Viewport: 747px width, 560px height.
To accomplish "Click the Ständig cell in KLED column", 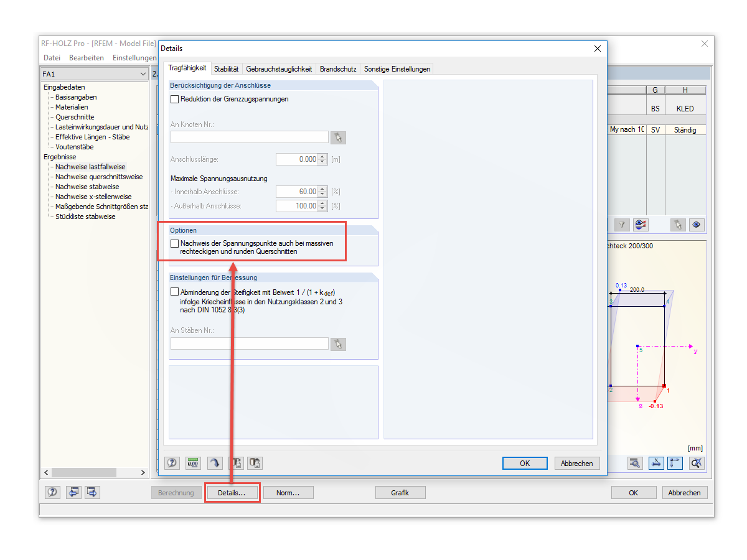I will point(685,130).
